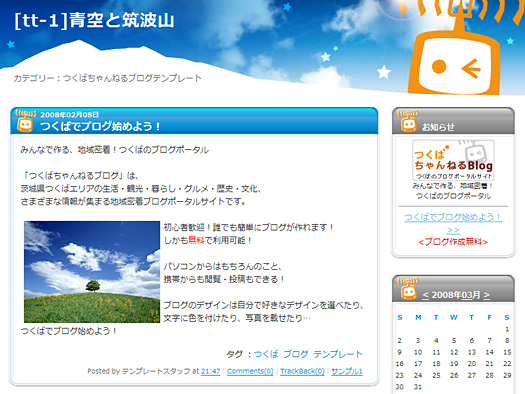Click the red 無料 word in post
525x394 pixels.
196,240
